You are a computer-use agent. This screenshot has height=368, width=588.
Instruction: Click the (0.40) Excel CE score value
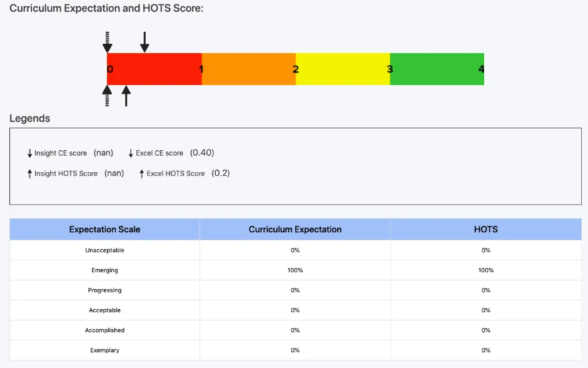[201, 152]
